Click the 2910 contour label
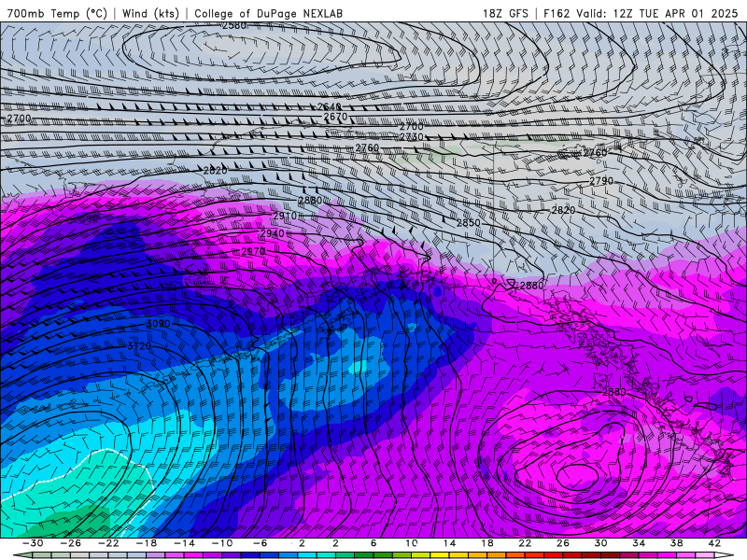 (285, 216)
